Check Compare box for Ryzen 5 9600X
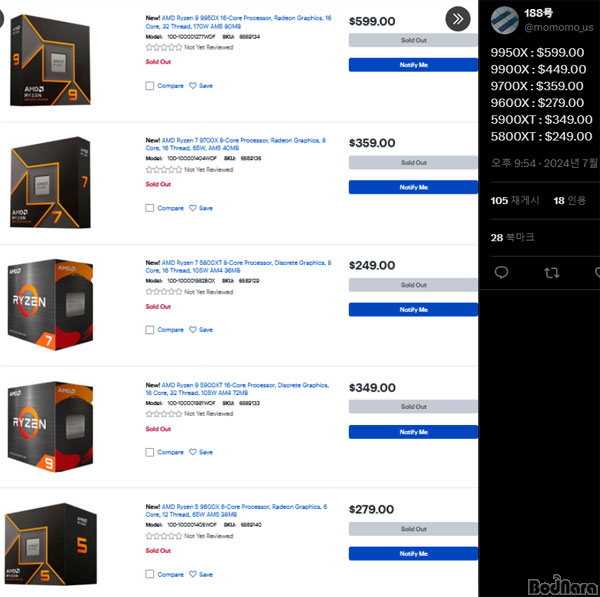Viewport: 600px width, 597px height. (x=150, y=574)
